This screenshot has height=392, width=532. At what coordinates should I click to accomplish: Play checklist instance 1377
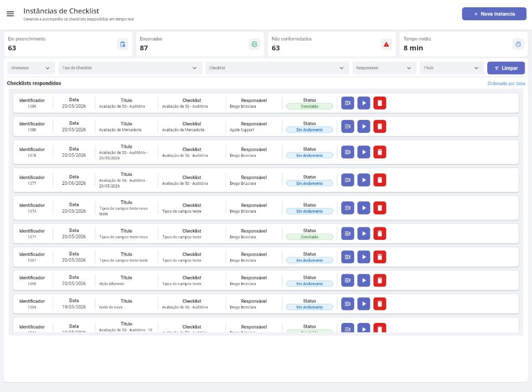coord(364,180)
